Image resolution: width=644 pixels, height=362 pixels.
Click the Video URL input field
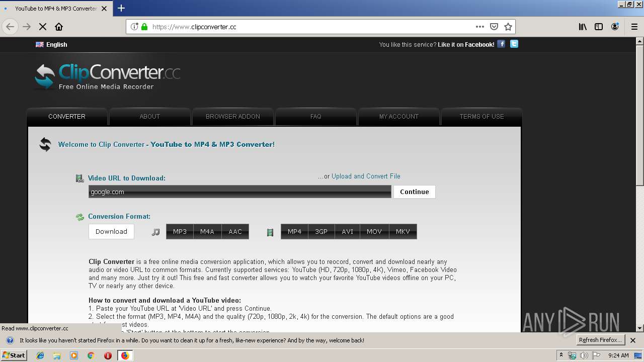tap(240, 192)
